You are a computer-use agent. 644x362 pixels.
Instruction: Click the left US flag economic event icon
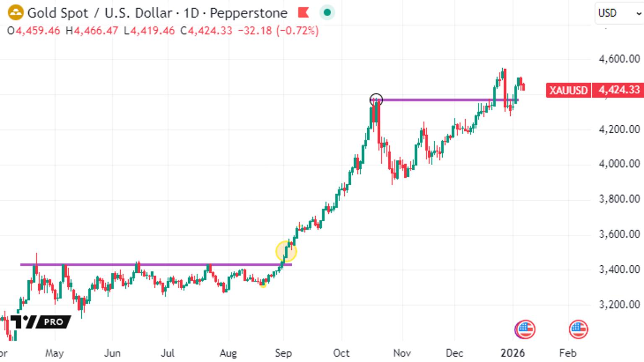[525, 329]
